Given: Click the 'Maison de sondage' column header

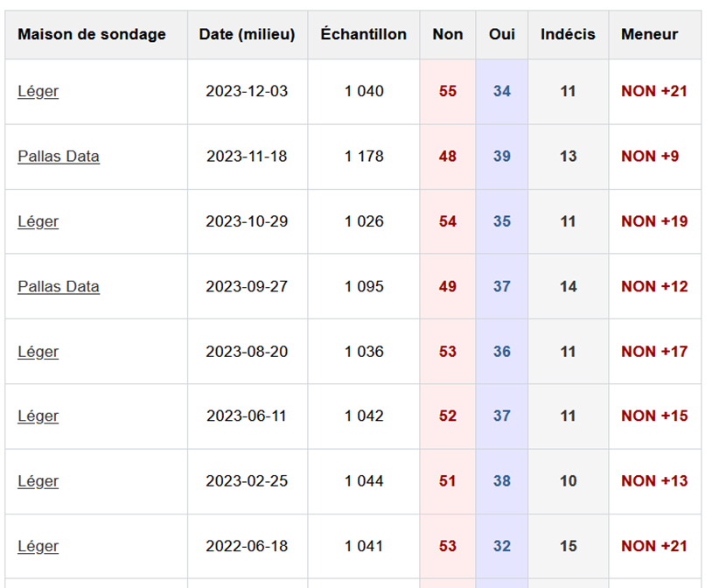Looking at the screenshot, I should point(96,35).
